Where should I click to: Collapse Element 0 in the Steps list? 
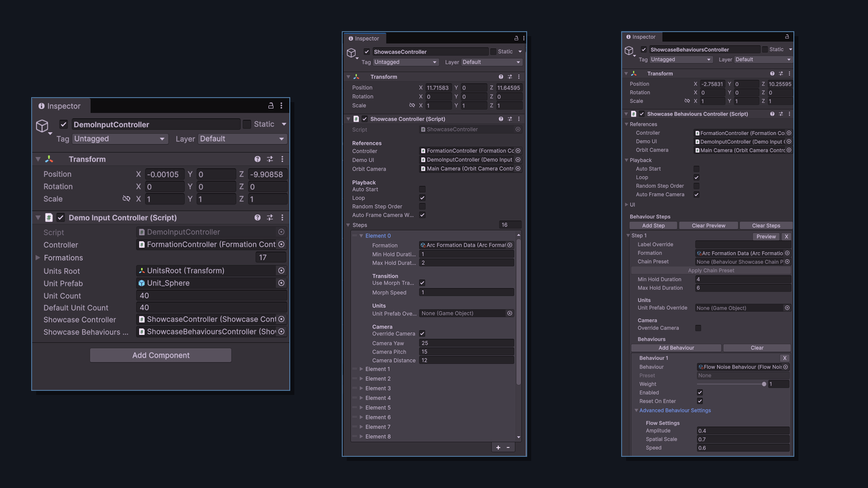361,236
